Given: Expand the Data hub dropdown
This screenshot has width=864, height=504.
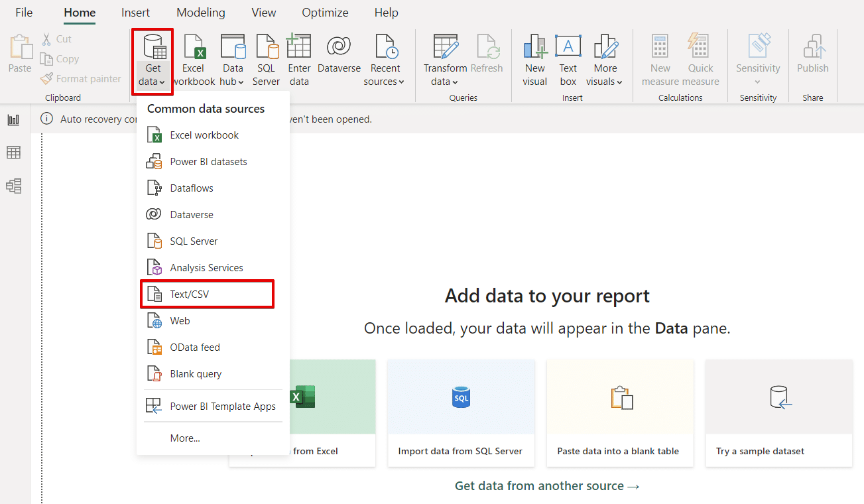Looking at the screenshot, I should click(233, 59).
